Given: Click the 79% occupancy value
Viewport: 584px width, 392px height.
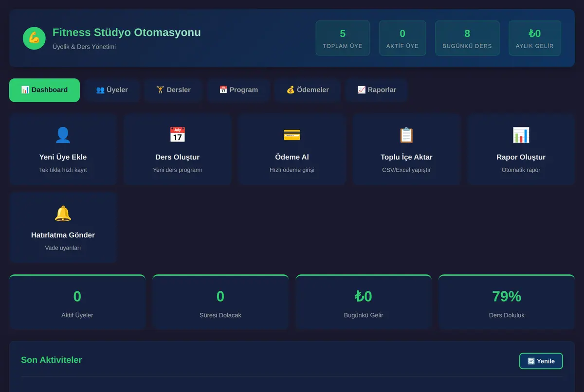Looking at the screenshot, I should coord(507,296).
